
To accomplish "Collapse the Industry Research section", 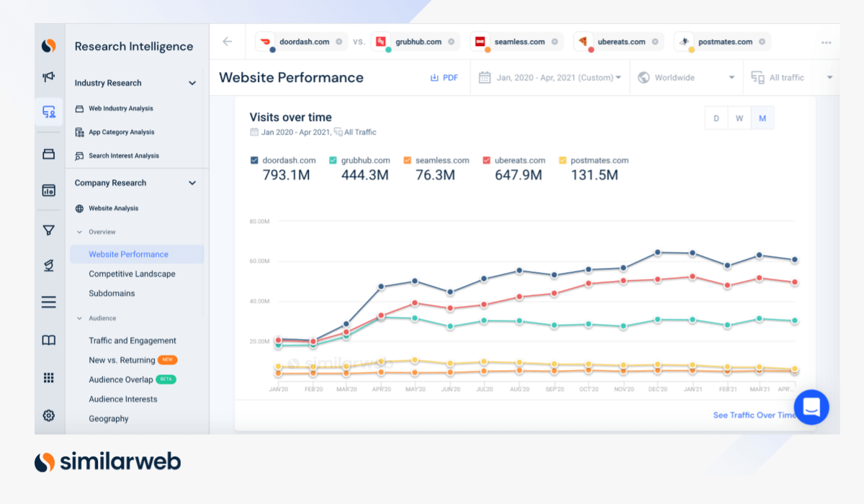I will (192, 83).
